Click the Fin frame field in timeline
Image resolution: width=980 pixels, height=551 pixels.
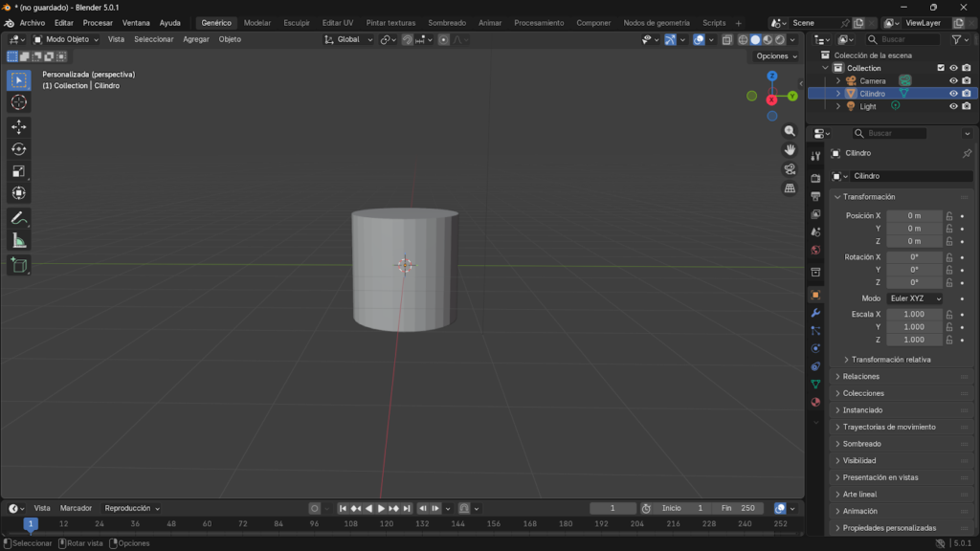click(x=736, y=508)
